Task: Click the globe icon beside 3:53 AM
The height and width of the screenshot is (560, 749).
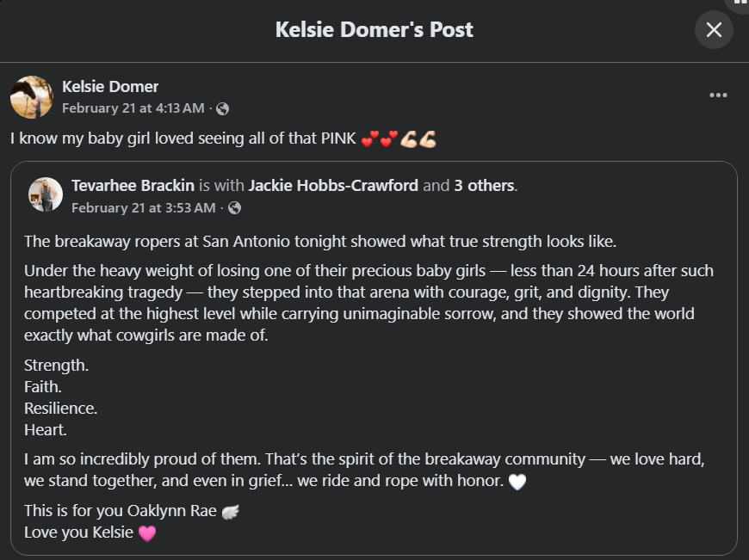Action: [234, 208]
